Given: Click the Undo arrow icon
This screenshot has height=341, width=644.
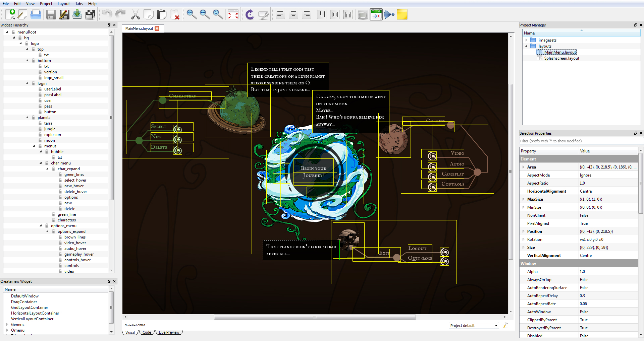Looking at the screenshot, I should [107, 14].
